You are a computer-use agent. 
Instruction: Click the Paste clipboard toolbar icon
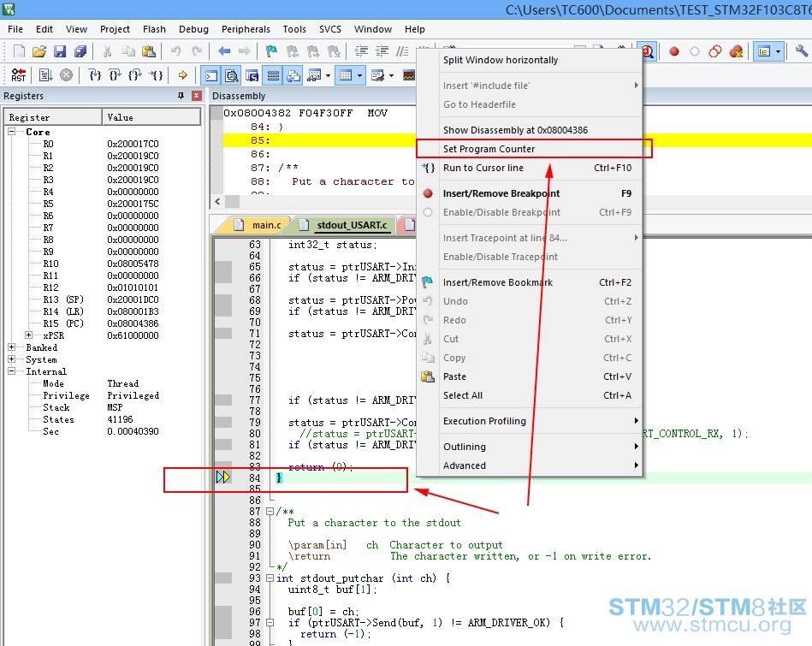point(149,50)
